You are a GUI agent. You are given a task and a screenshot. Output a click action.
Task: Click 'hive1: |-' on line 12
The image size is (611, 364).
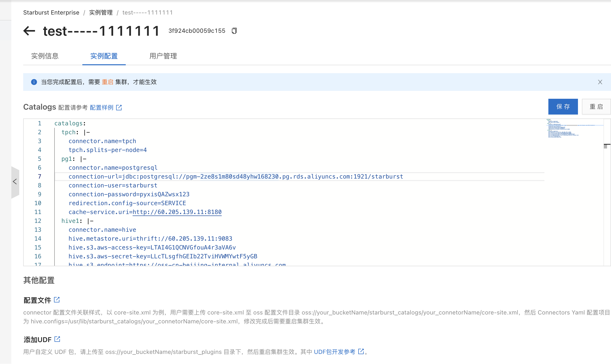pyautogui.click(x=77, y=221)
